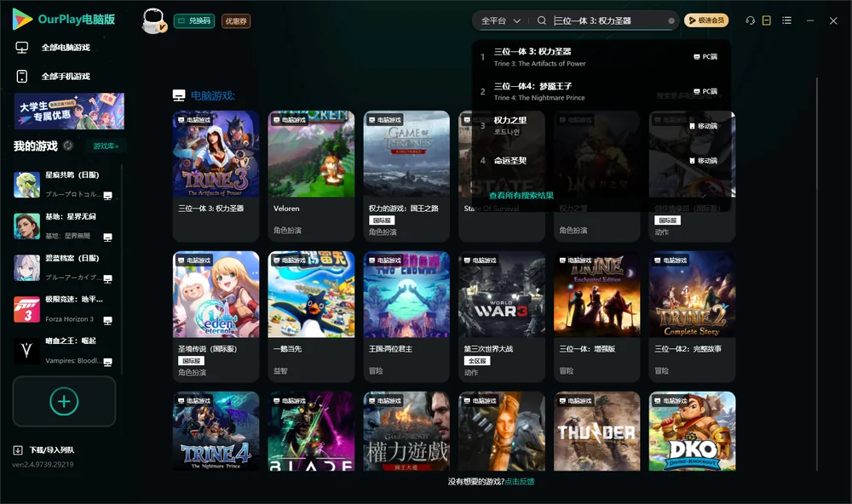Image resolution: width=852 pixels, height=504 pixels.
Task: Click the monitor icon beside 全部电脑游戏
Action: click(x=22, y=48)
